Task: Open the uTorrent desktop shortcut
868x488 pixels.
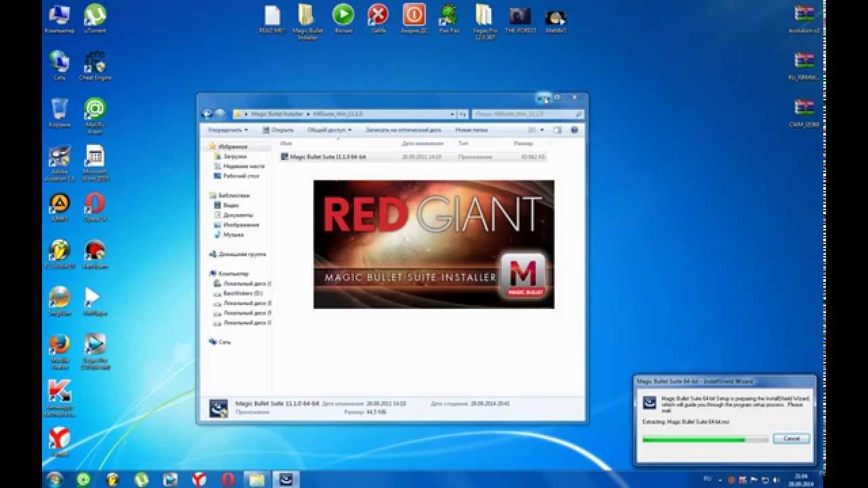Action: [94, 18]
